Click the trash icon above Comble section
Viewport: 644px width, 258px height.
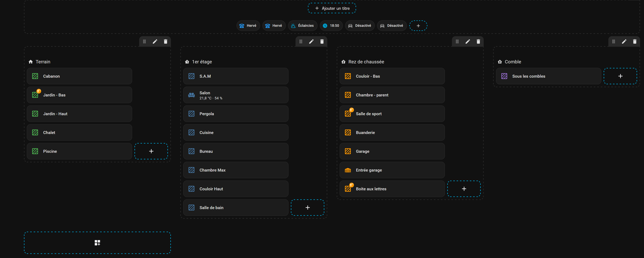(635, 41)
